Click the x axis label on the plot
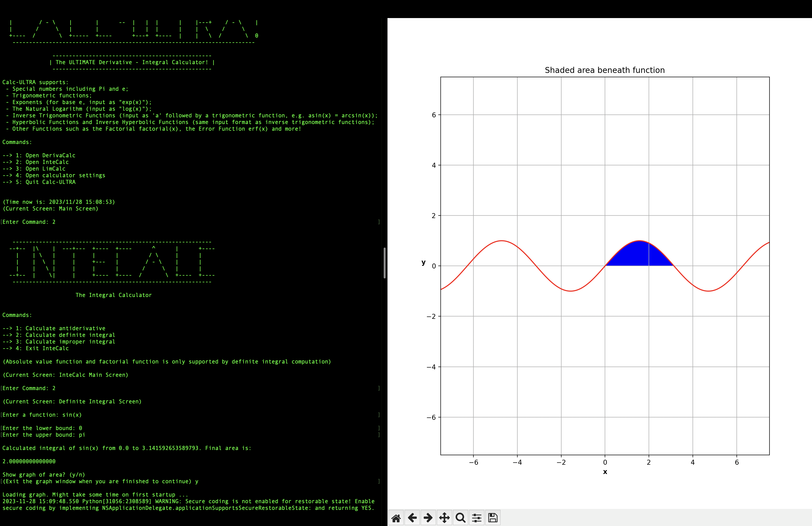812x526 pixels. 605,472
